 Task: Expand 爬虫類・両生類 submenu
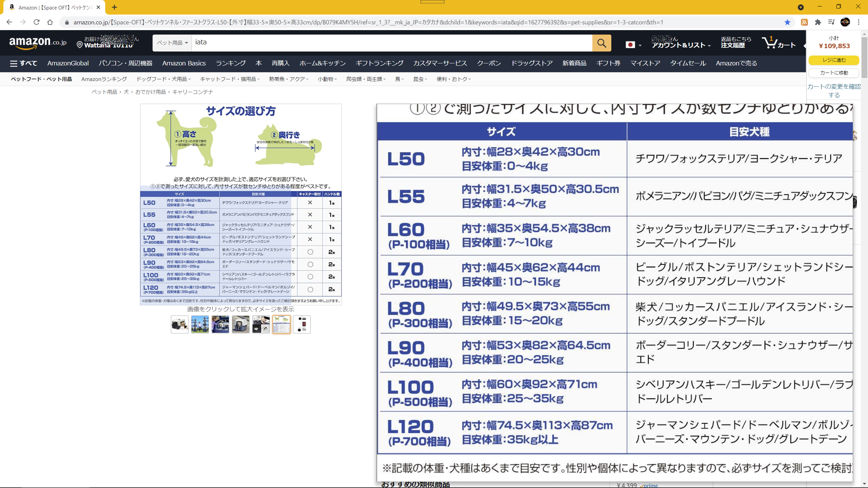366,79
